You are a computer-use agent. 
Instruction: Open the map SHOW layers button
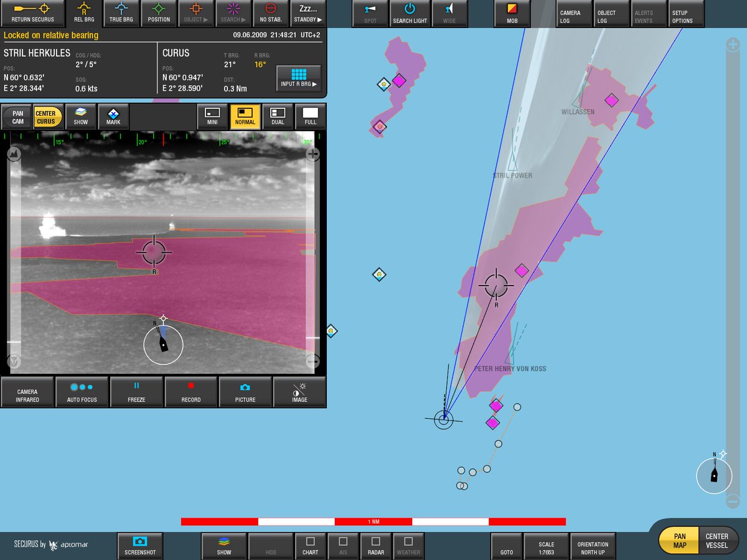(x=224, y=546)
